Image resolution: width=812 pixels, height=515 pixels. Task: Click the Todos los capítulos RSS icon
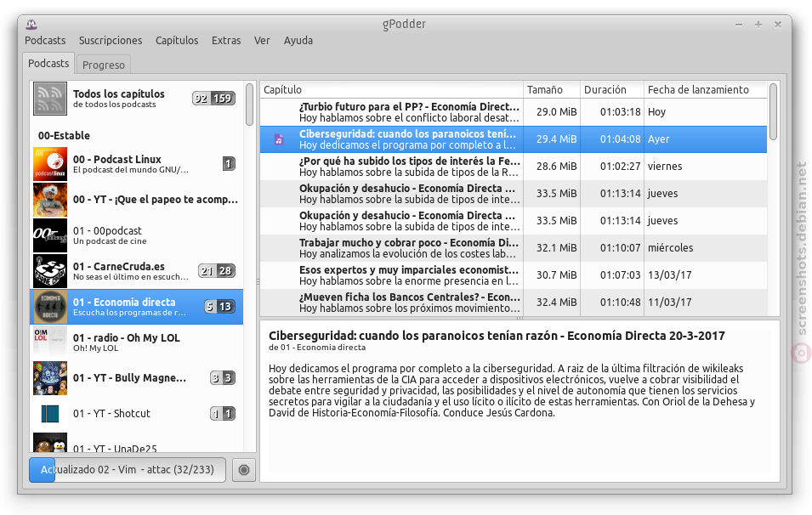[50, 99]
